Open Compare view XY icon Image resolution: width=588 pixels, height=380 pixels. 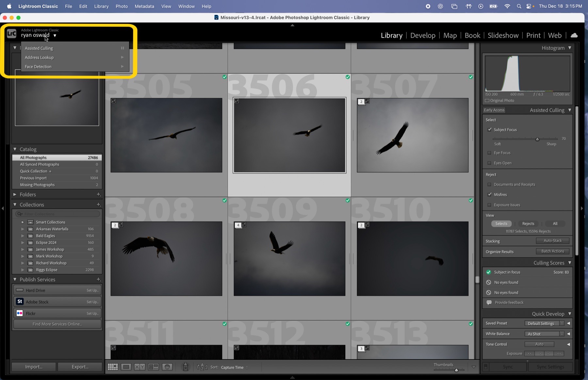point(139,367)
